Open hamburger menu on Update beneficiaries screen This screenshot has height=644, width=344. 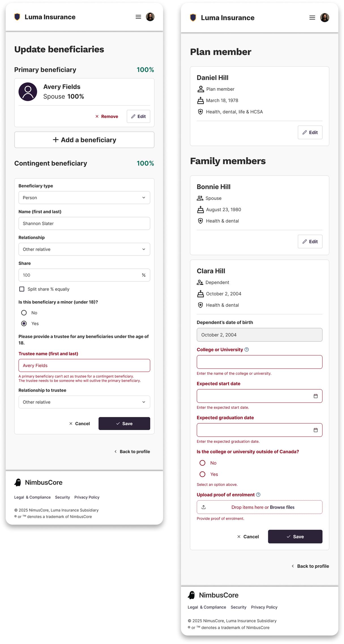click(x=138, y=17)
